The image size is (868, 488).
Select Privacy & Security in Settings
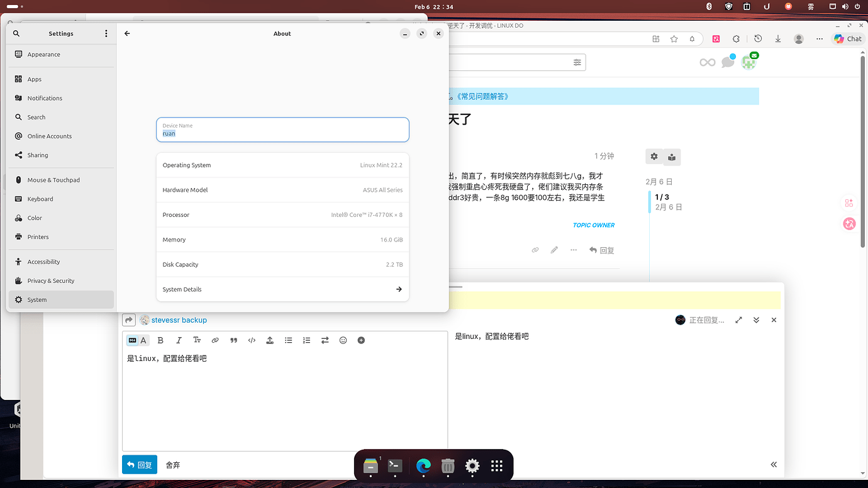(x=62, y=280)
